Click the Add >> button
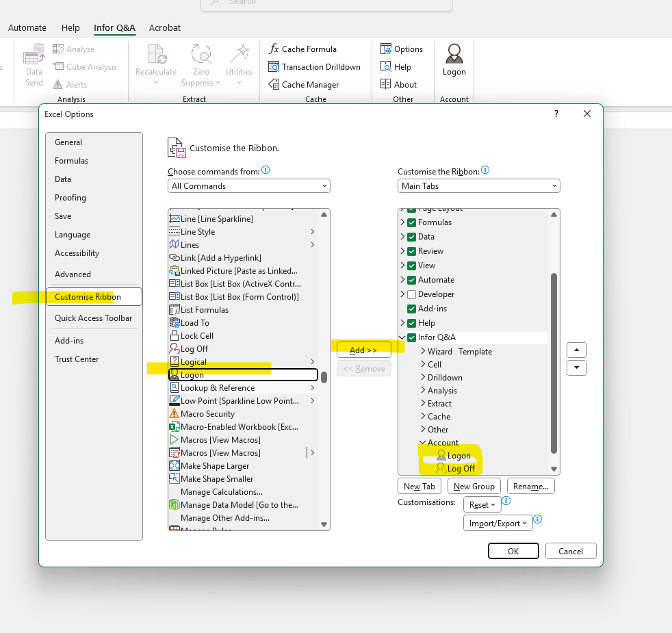 (x=364, y=350)
